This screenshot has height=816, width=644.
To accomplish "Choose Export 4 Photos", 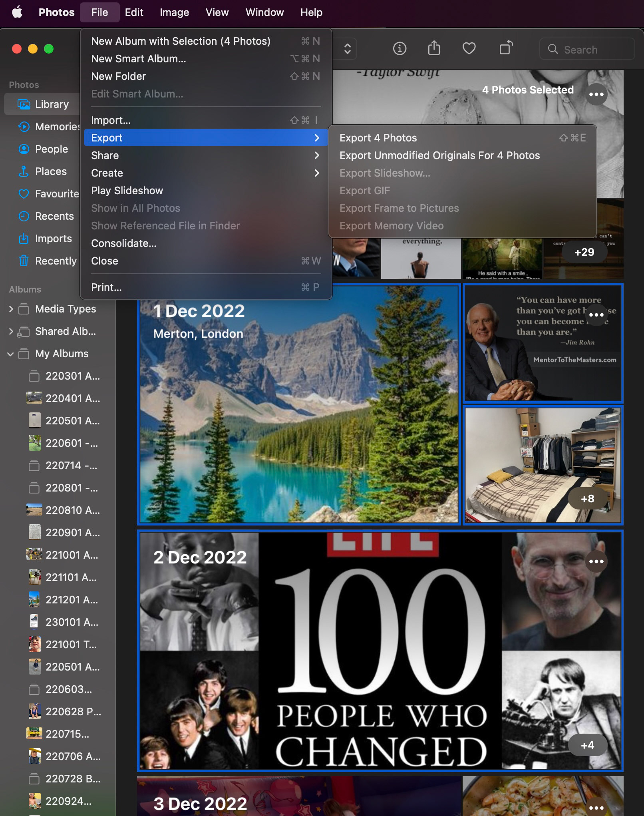I will point(462,138).
